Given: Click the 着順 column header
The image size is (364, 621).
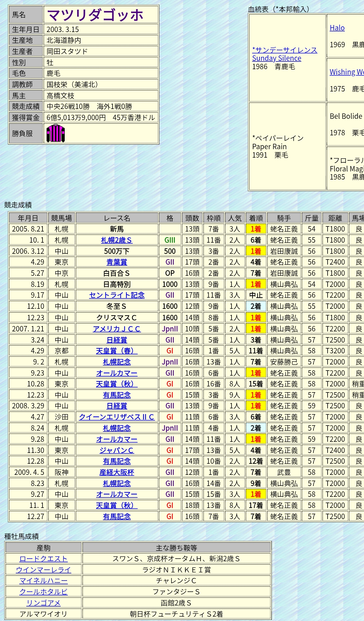Looking at the screenshot, I should coord(256,218).
